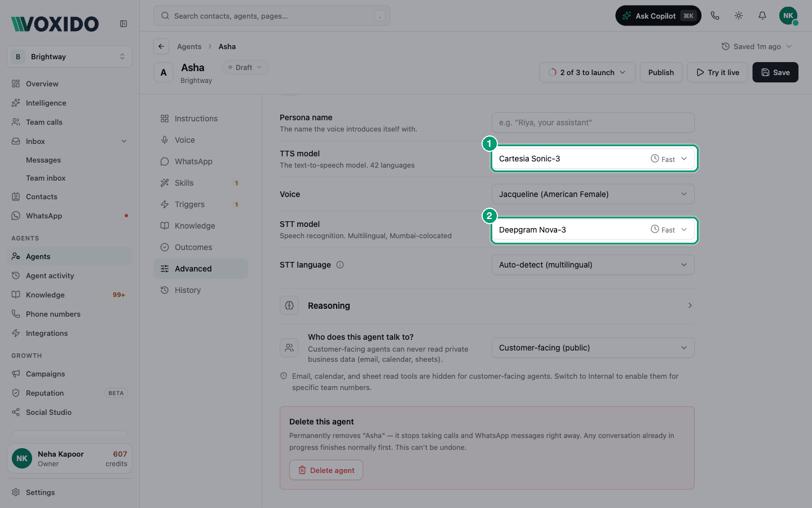Click Try it live button
Image resolution: width=812 pixels, height=508 pixels.
tap(717, 72)
